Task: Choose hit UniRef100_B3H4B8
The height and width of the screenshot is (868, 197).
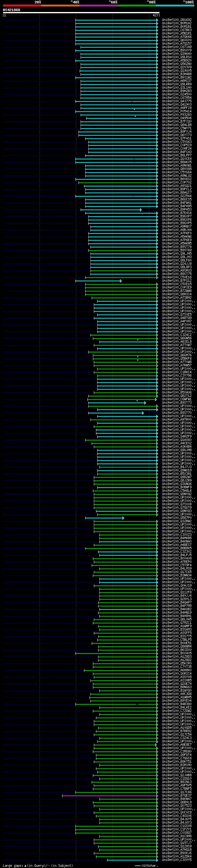Action: 176,74
